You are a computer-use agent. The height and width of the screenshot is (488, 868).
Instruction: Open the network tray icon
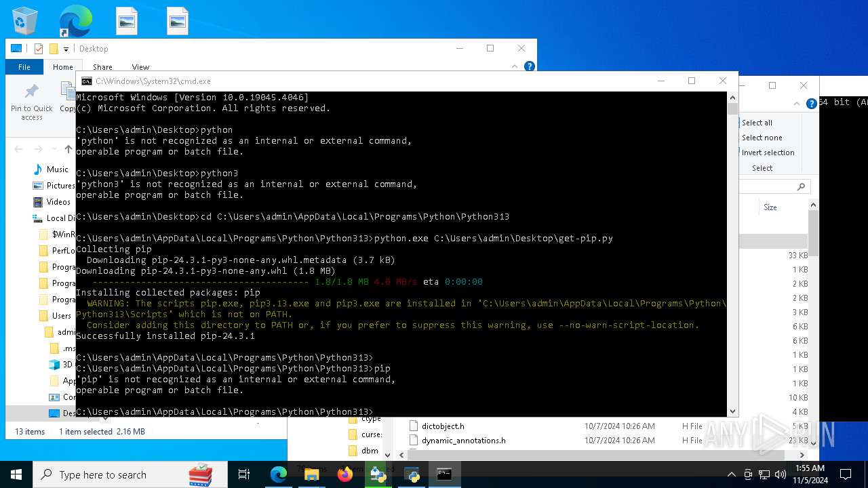click(x=764, y=474)
